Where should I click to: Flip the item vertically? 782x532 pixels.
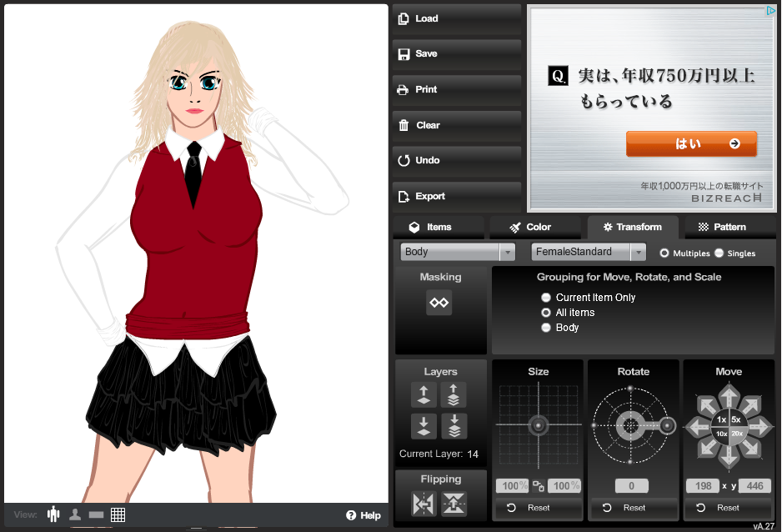[x=454, y=504]
